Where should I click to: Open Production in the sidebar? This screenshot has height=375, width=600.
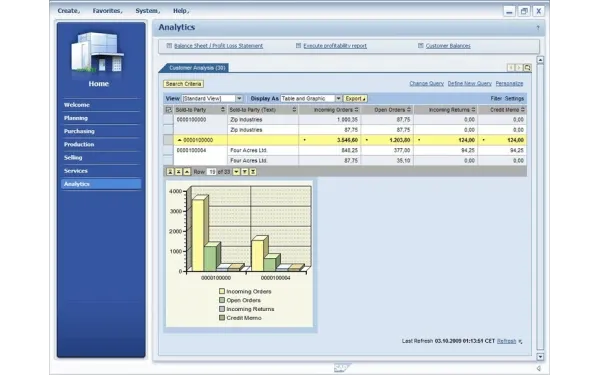click(x=79, y=145)
